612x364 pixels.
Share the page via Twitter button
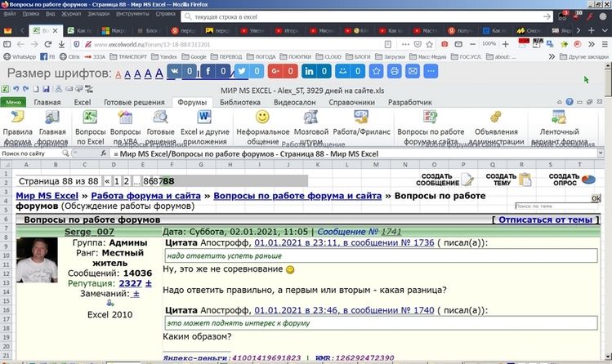[x=249, y=71]
